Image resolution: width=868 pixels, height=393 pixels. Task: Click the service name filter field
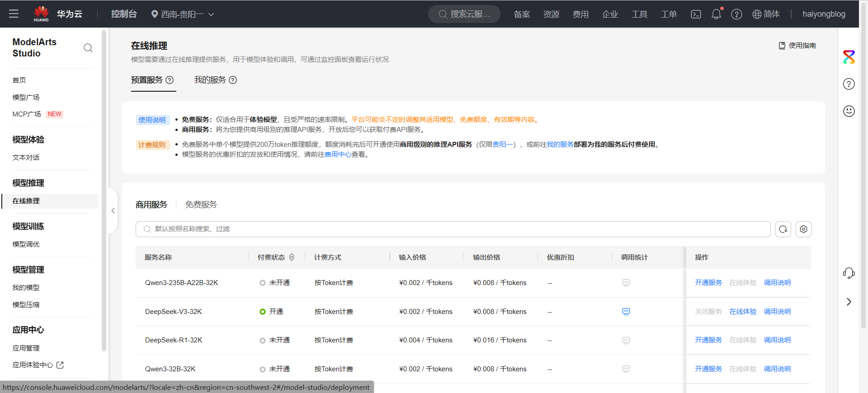[x=453, y=229]
